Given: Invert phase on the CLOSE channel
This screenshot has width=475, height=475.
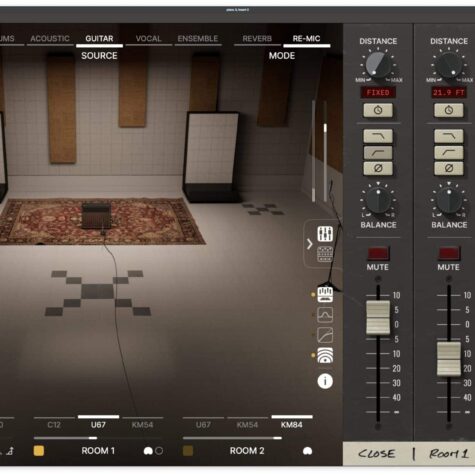Looking at the screenshot, I should point(378,168).
